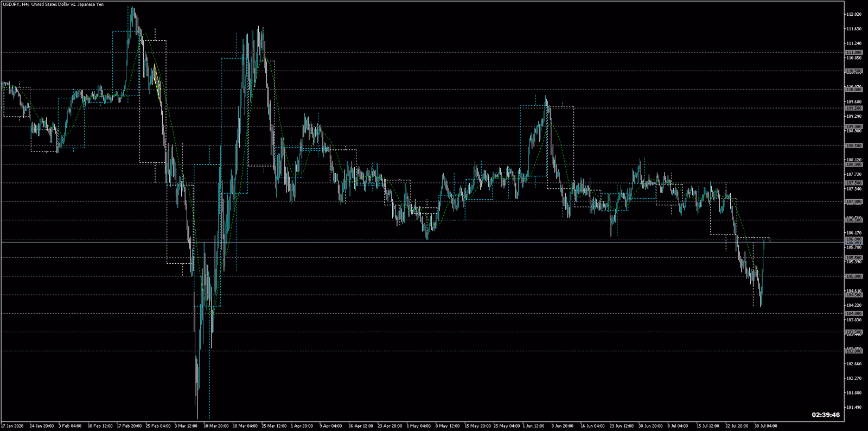
Task: Select the 17 Jan 2020 time axis label
Action: coord(12,426)
